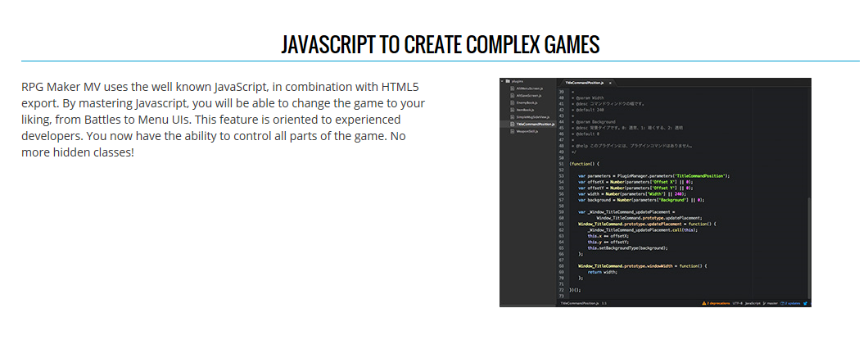The image size is (868, 340).
Task: Click the 1:1 cursor position indicator
Action: (x=604, y=303)
